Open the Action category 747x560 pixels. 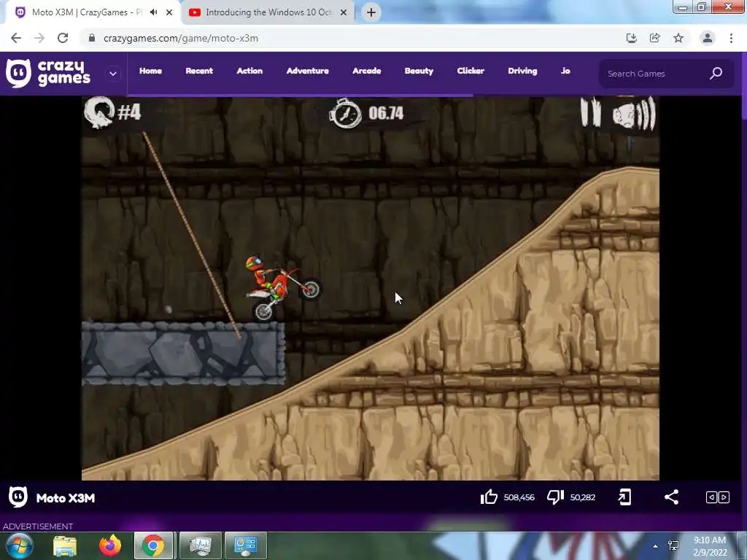[249, 71]
